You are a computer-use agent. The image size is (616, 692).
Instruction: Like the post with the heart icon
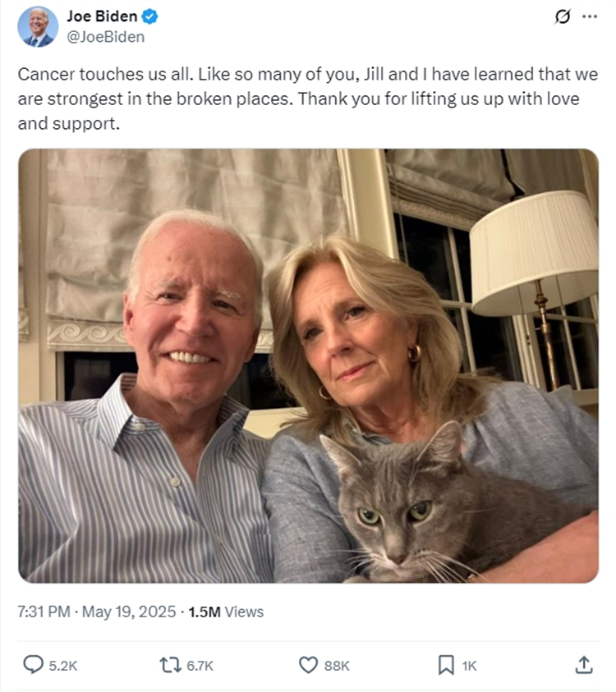(308, 664)
